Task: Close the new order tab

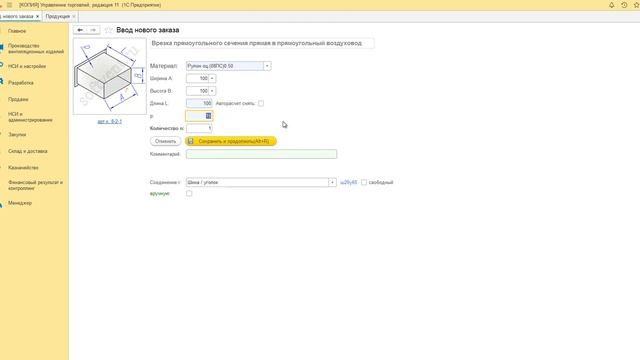Action: [x=38, y=16]
